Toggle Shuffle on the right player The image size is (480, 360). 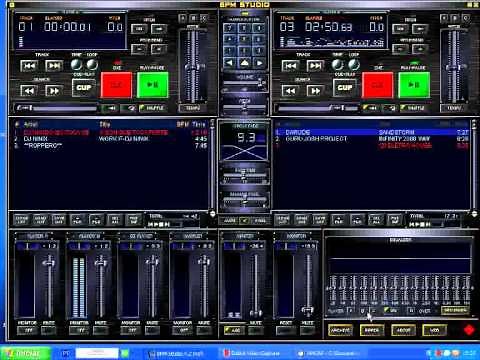click(413, 108)
